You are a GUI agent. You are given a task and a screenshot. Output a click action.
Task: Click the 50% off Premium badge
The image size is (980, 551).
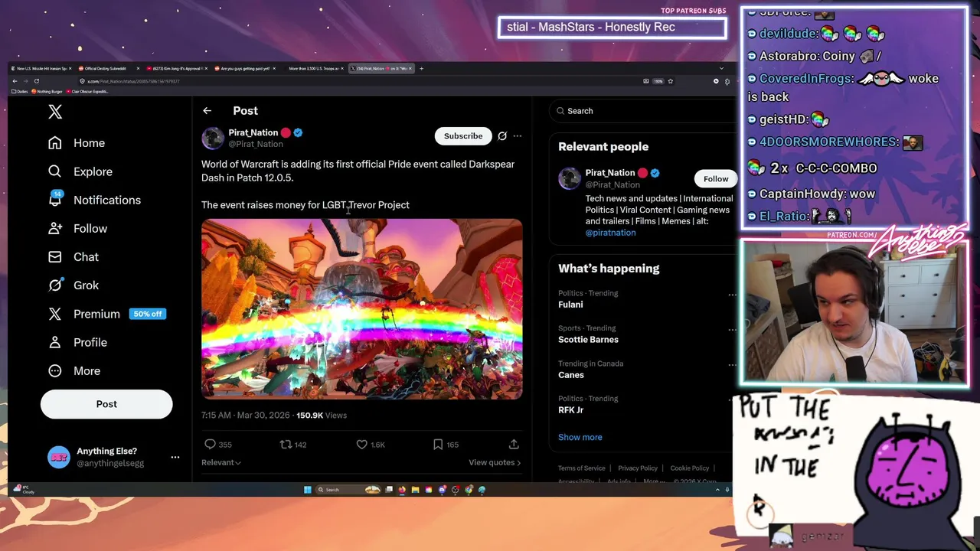point(147,314)
